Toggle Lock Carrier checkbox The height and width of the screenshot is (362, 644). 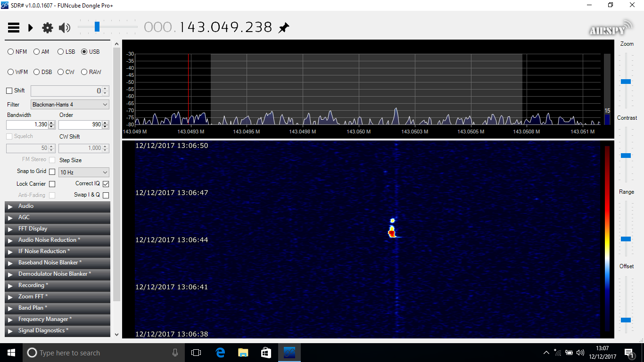point(52,184)
